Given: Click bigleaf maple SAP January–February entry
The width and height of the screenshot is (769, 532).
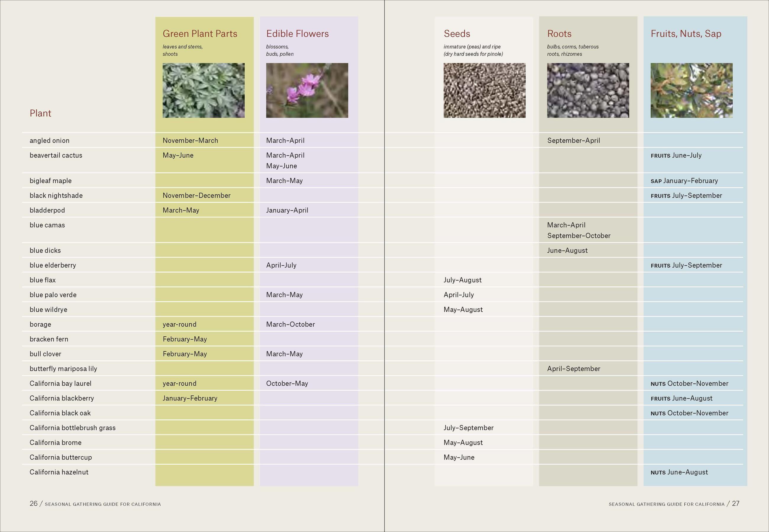Looking at the screenshot, I should click(684, 181).
